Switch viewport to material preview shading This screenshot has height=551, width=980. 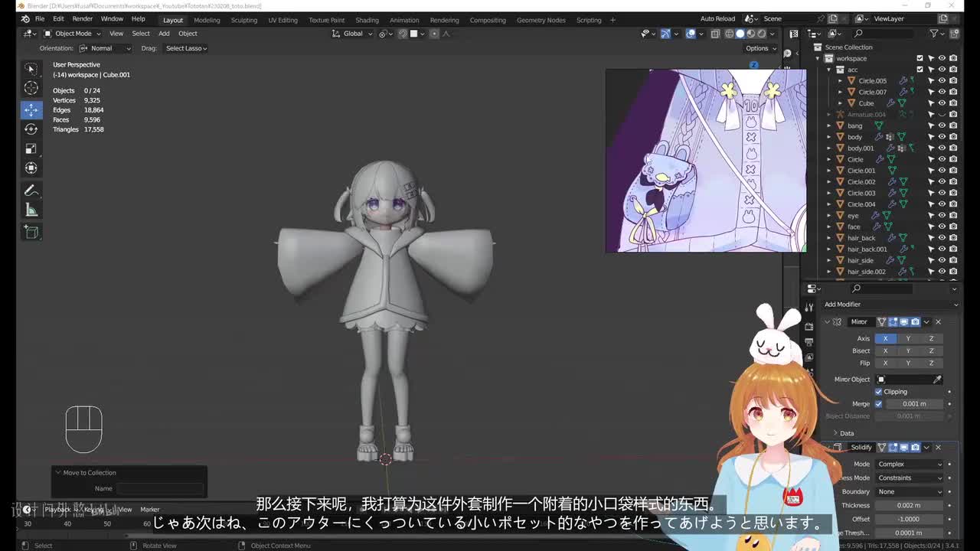[x=750, y=34]
